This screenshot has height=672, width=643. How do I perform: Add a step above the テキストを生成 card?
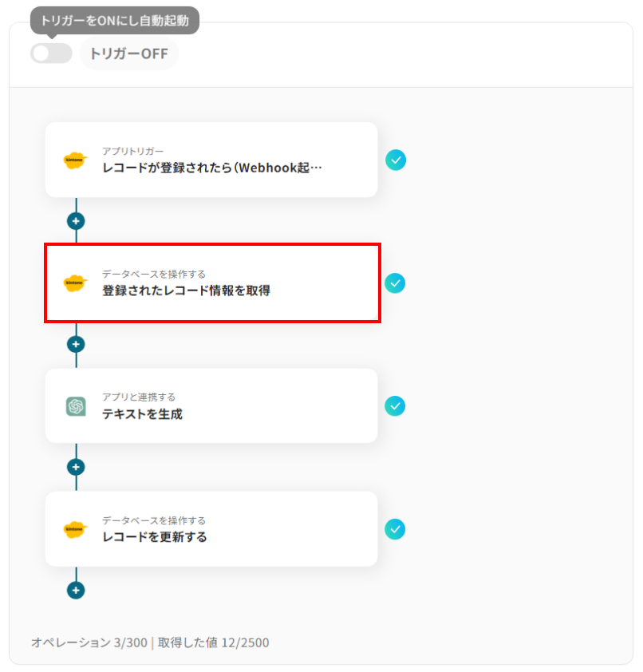(x=76, y=344)
